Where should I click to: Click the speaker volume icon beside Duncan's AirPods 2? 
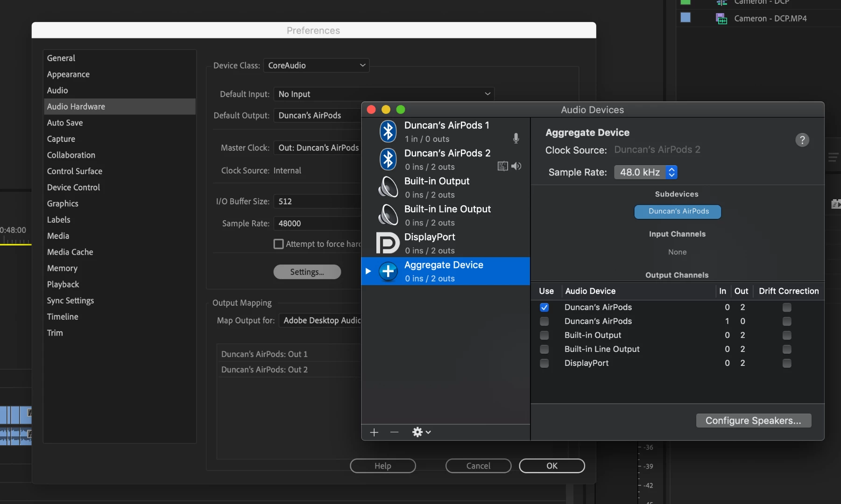pyautogui.click(x=516, y=166)
